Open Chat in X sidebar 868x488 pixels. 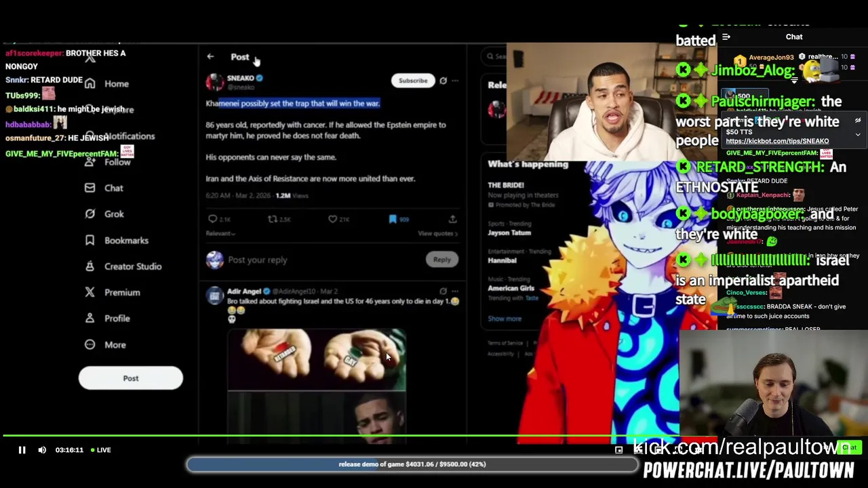(x=113, y=188)
